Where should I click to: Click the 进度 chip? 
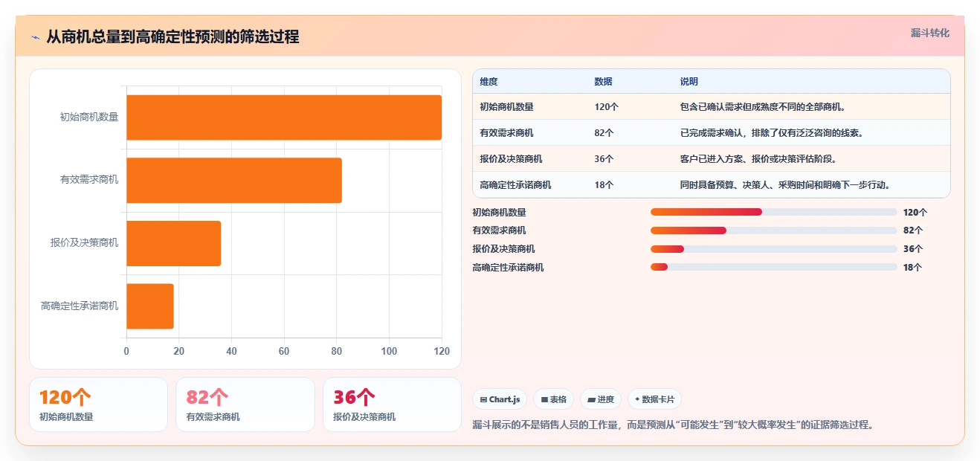(600, 399)
